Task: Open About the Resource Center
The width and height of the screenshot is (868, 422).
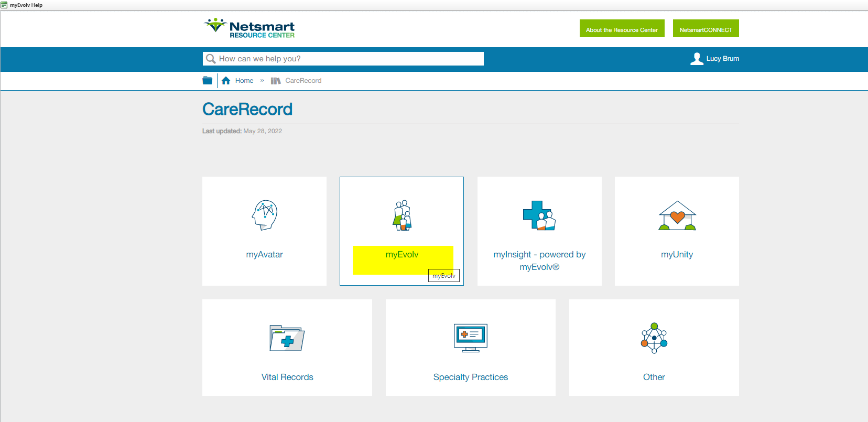Action: [x=622, y=28]
